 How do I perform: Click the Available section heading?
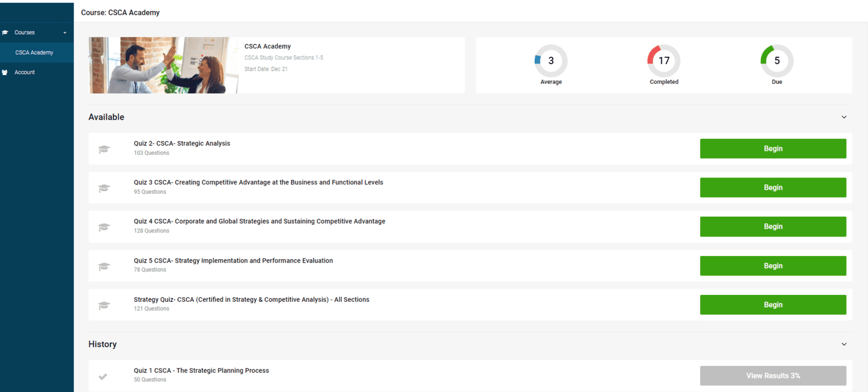pyautogui.click(x=106, y=117)
